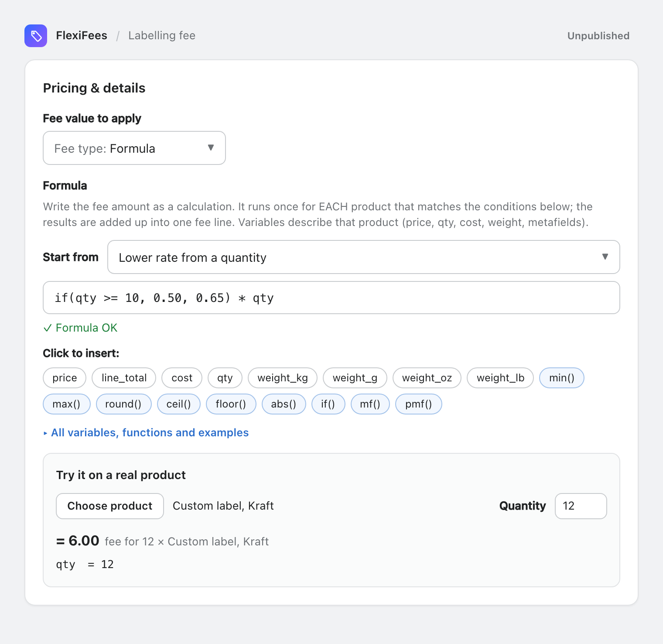Screen dimensions: 663x644
Task: Insert the cost variable chip
Action: [182, 378]
